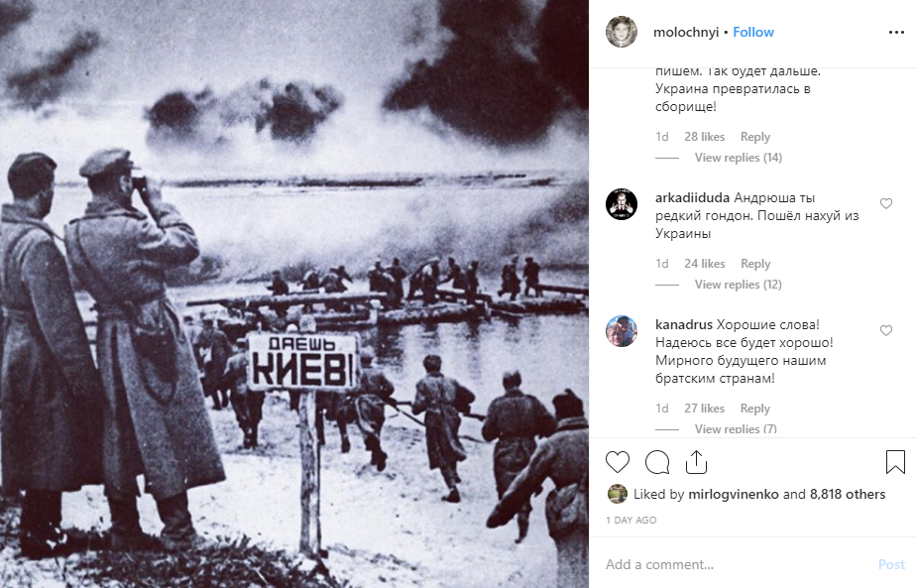
Task: Expand View replies (7)
Action: click(x=736, y=429)
